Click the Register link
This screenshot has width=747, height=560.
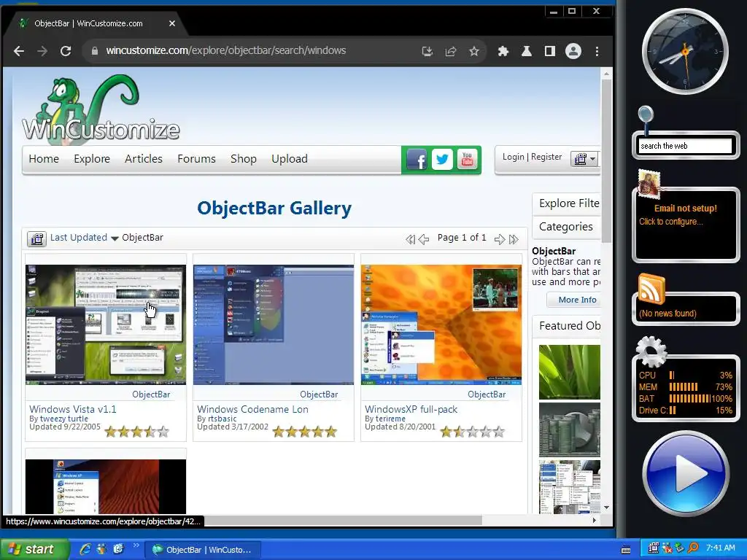[546, 157]
